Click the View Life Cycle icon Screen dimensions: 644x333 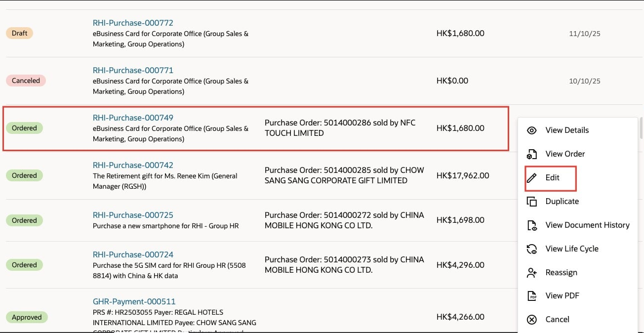(532, 249)
